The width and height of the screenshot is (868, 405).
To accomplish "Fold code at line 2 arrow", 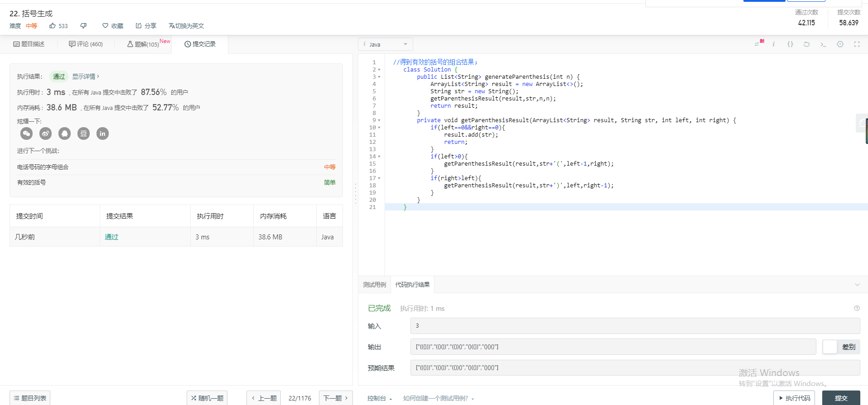I will pos(379,70).
